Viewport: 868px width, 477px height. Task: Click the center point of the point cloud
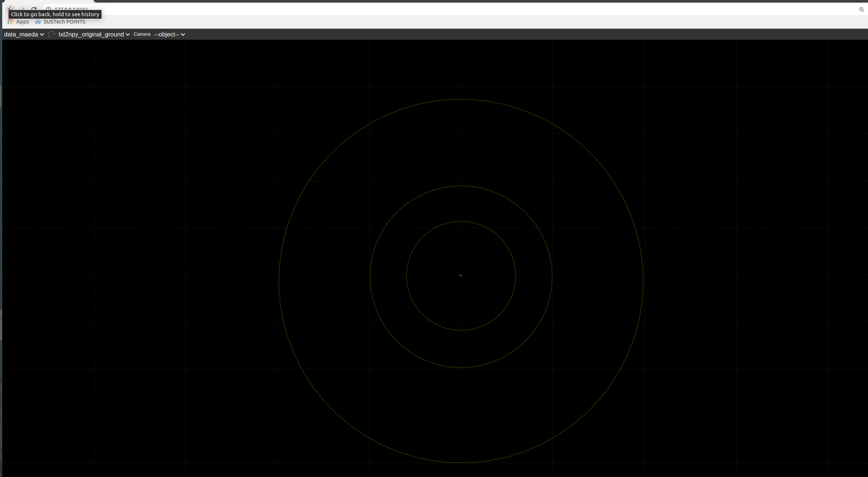coord(461,275)
